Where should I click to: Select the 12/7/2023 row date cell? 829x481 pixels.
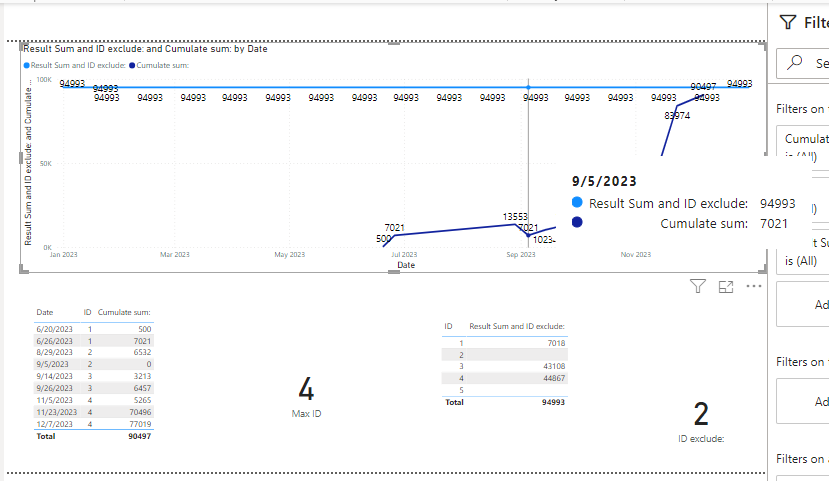[54, 424]
